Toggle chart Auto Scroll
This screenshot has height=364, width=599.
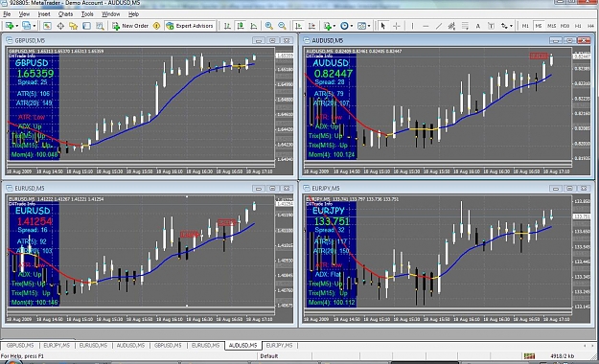(299, 26)
